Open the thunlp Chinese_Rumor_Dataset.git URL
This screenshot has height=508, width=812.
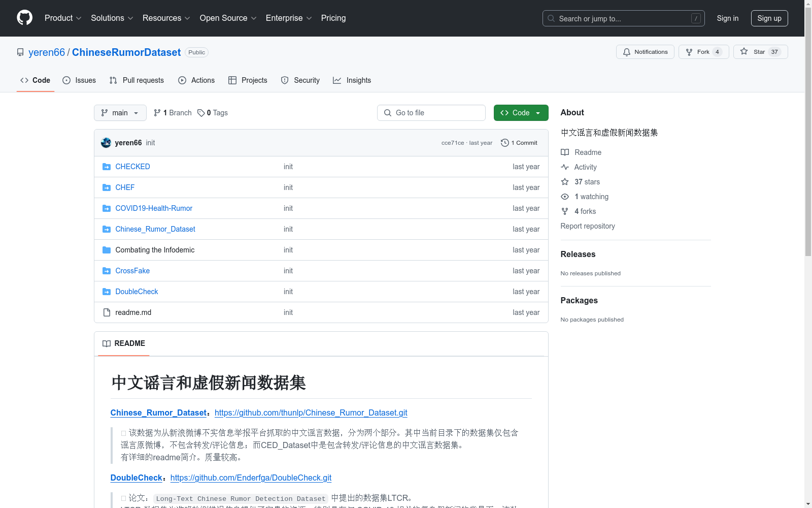point(311,412)
